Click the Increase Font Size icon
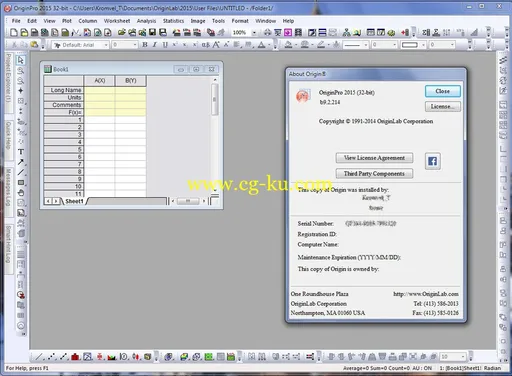 pos(216,45)
